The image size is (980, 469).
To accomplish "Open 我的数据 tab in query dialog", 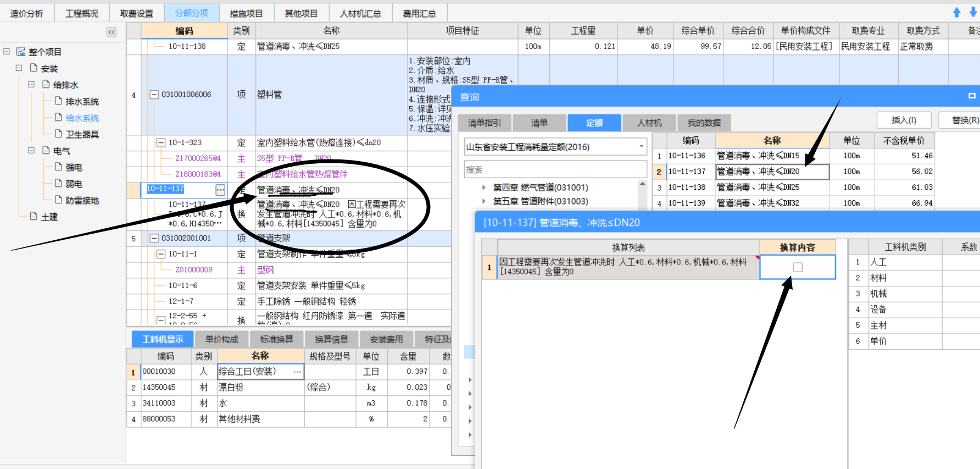I will 704,123.
